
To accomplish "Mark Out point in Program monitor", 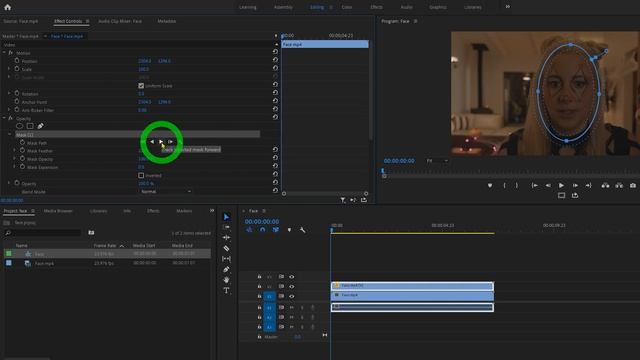I will coord(517,186).
